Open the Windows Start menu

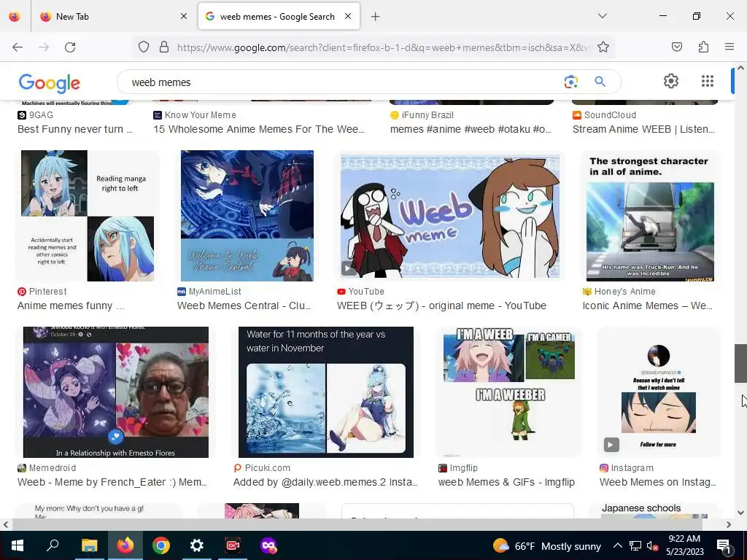pos(18,545)
